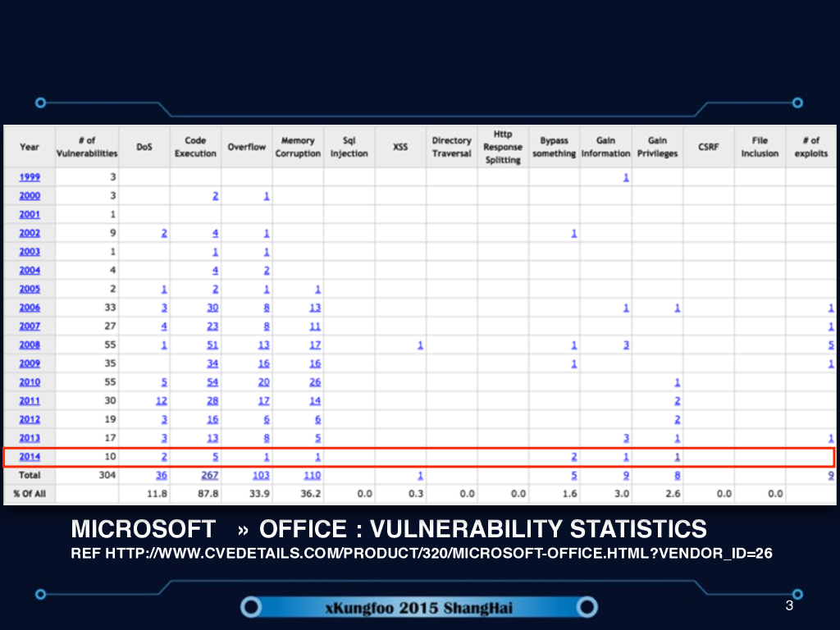Select the Http Response Splitting column header

pos(503,147)
